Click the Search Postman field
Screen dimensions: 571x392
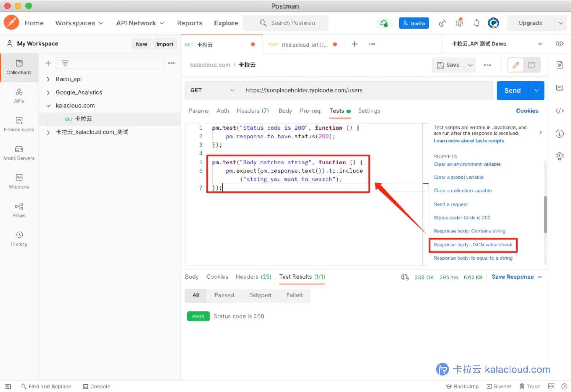(285, 23)
